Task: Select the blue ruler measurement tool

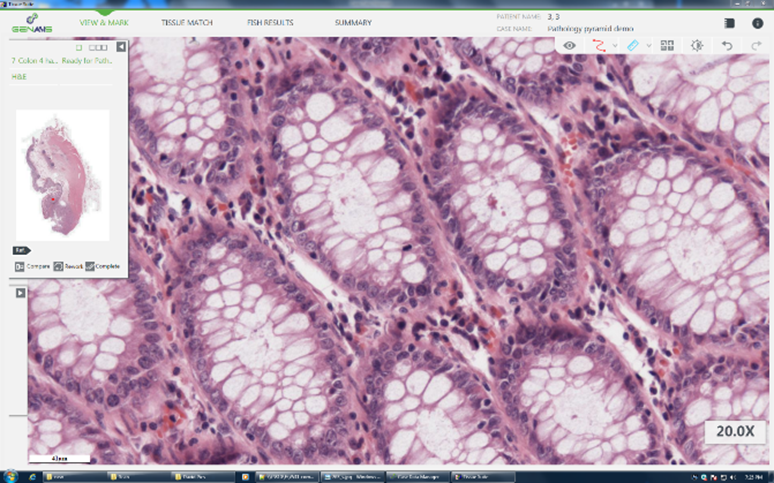Action: [x=633, y=45]
